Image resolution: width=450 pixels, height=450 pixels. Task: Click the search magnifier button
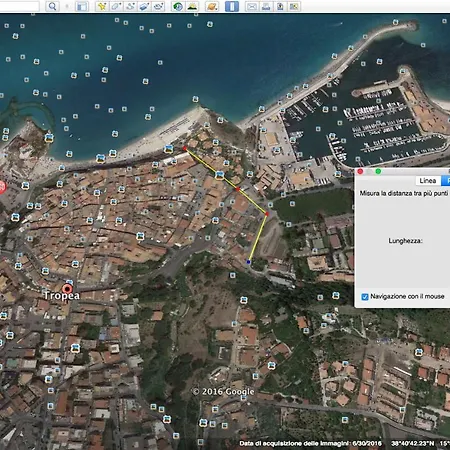[x=52, y=6]
